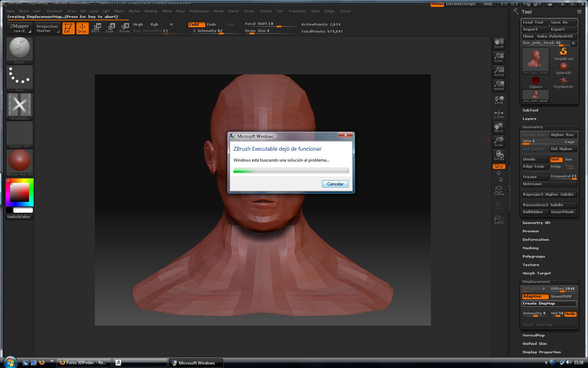This screenshot has width=588, height=368.
Task: Select the Rotate transform tool in top shelf
Action: coord(125,28)
